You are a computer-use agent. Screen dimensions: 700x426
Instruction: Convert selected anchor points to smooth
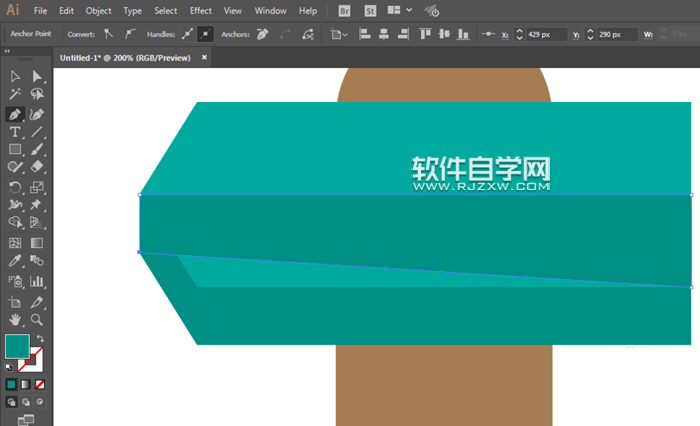[x=129, y=34]
